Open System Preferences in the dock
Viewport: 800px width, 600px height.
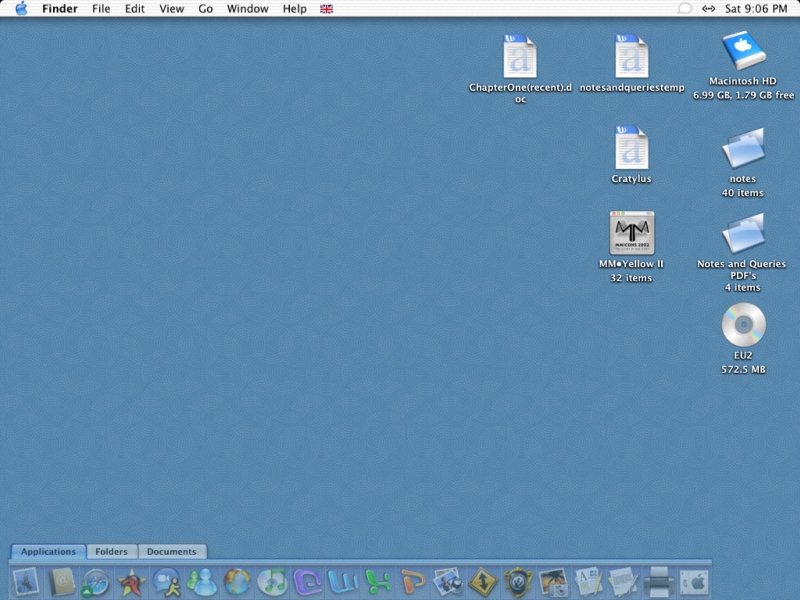click(x=694, y=582)
